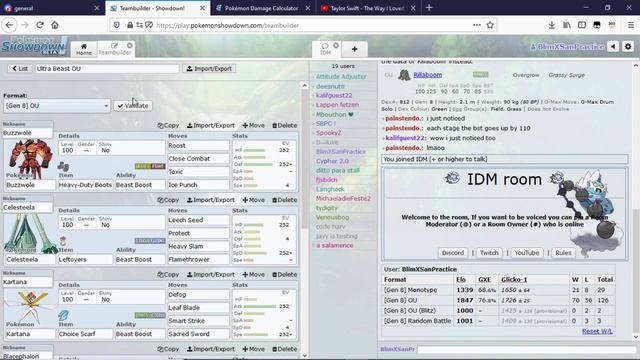Click the team Import/Export button
640x360 pixels.
click(x=209, y=69)
